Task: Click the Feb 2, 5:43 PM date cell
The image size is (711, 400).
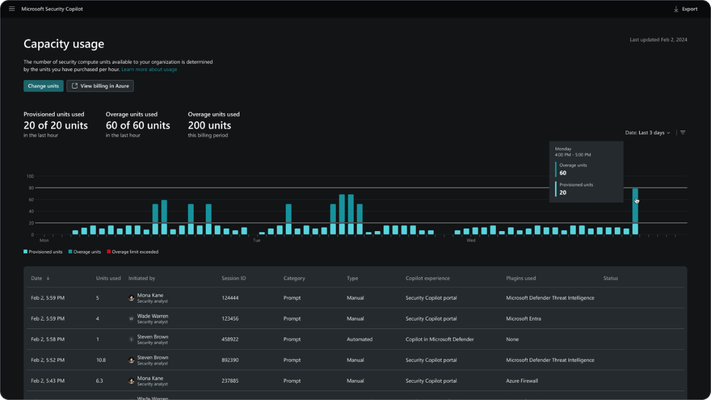Action: (48, 381)
